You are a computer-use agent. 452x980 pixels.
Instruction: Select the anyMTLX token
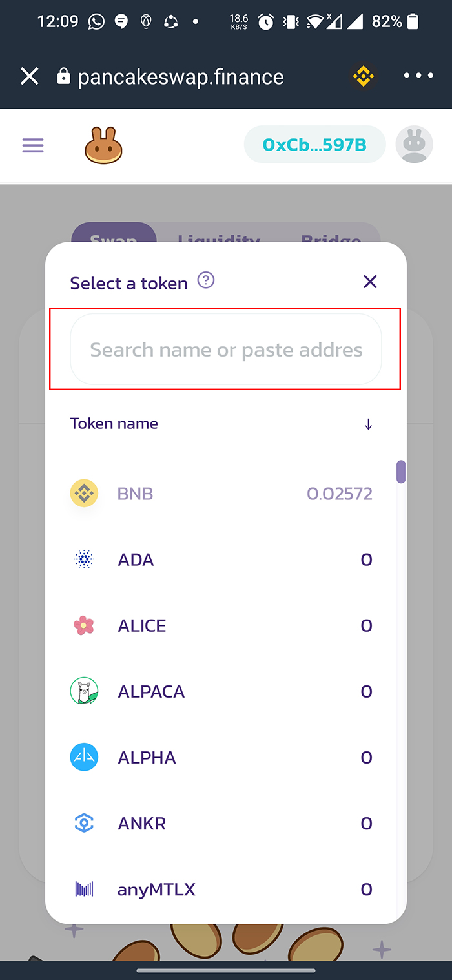[x=221, y=890]
